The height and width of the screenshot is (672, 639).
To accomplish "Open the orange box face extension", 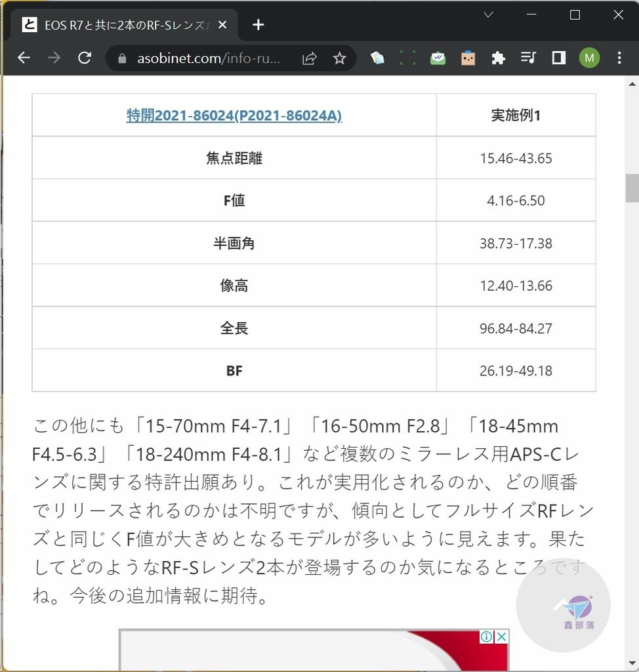I will coord(468,58).
